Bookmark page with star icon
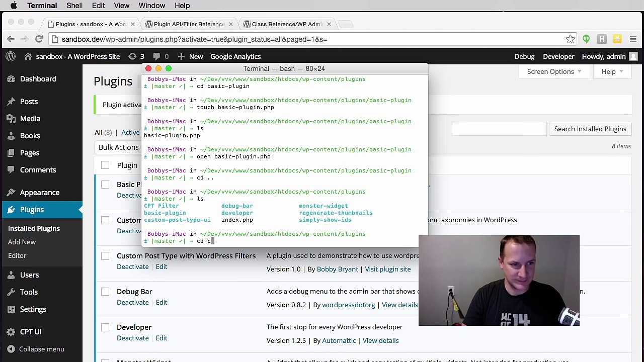 pos(570,39)
